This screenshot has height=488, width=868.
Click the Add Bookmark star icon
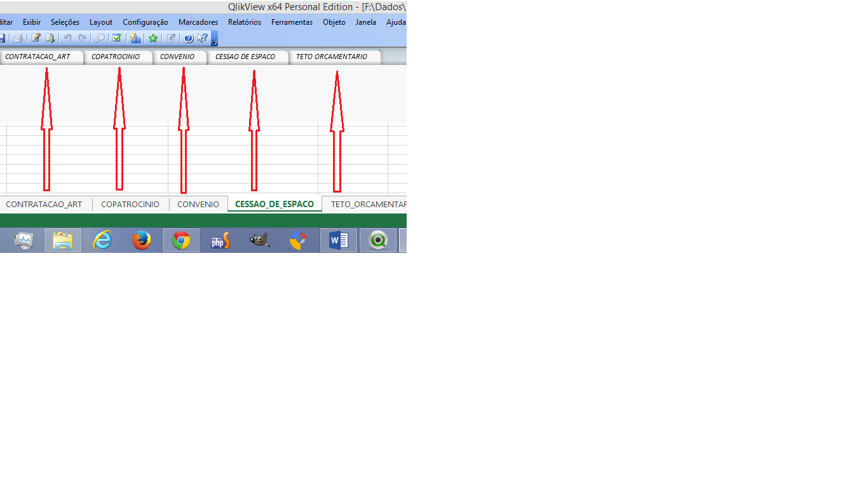[153, 38]
